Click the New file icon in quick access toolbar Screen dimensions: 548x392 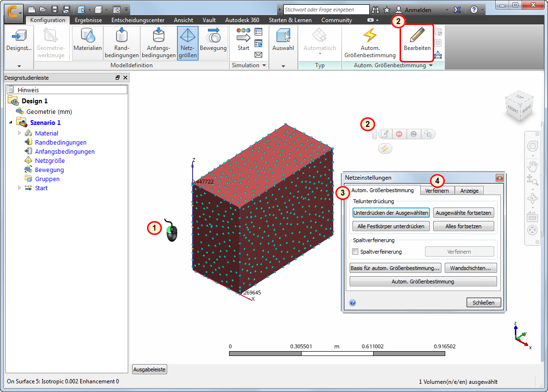coord(31,10)
